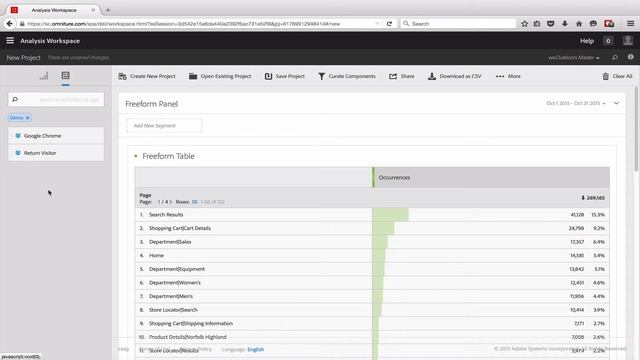Click Freeform Table title

pyautogui.click(x=168, y=156)
